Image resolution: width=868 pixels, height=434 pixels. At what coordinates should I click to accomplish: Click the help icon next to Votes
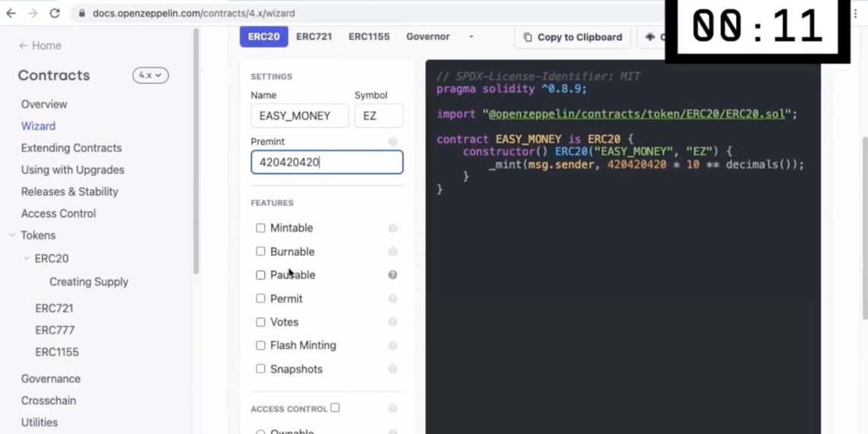pyautogui.click(x=392, y=322)
